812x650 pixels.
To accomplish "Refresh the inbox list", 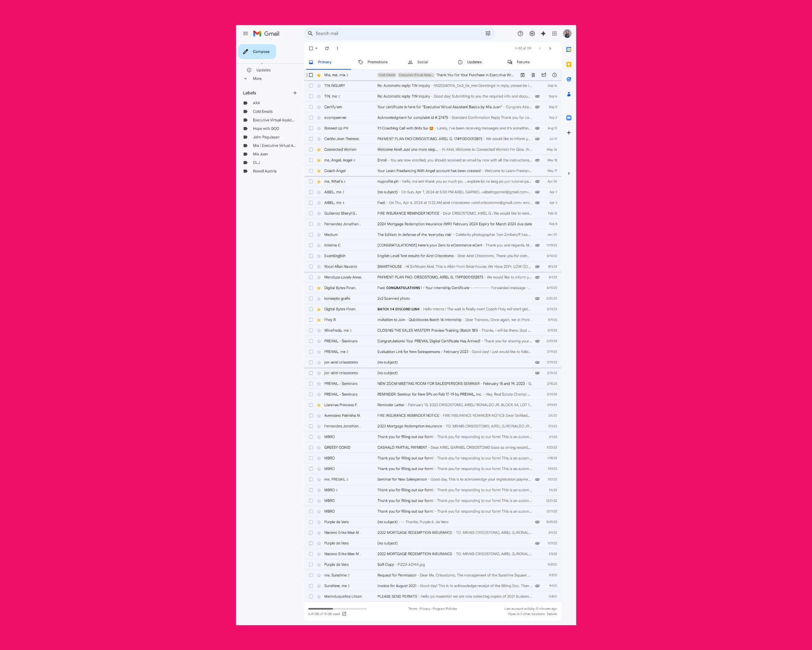I will tap(327, 48).
